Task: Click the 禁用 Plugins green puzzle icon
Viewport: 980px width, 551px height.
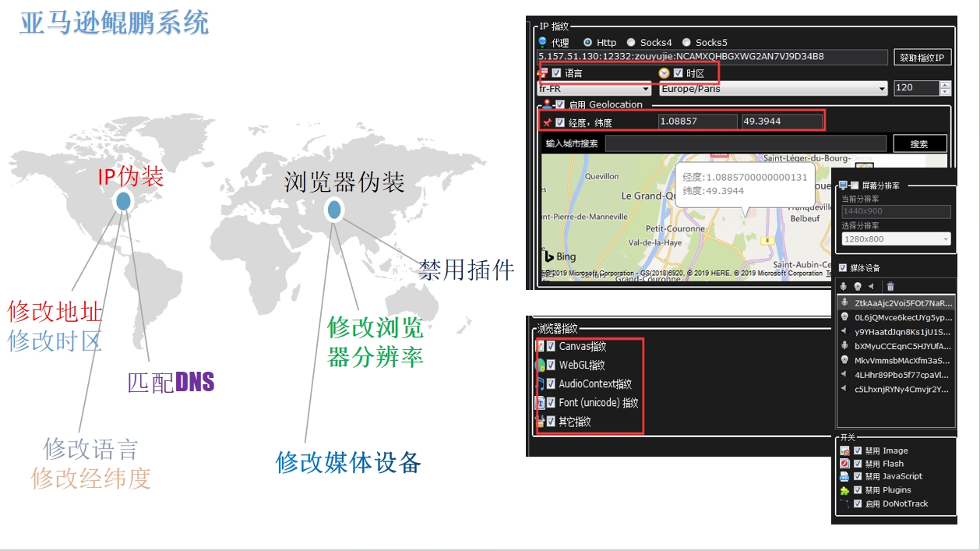Action: point(844,490)
